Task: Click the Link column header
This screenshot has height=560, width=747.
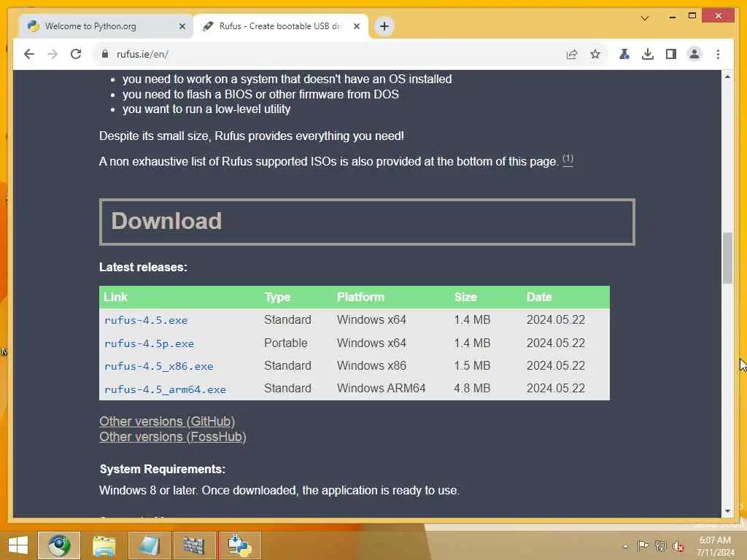Action: (115, 297)
